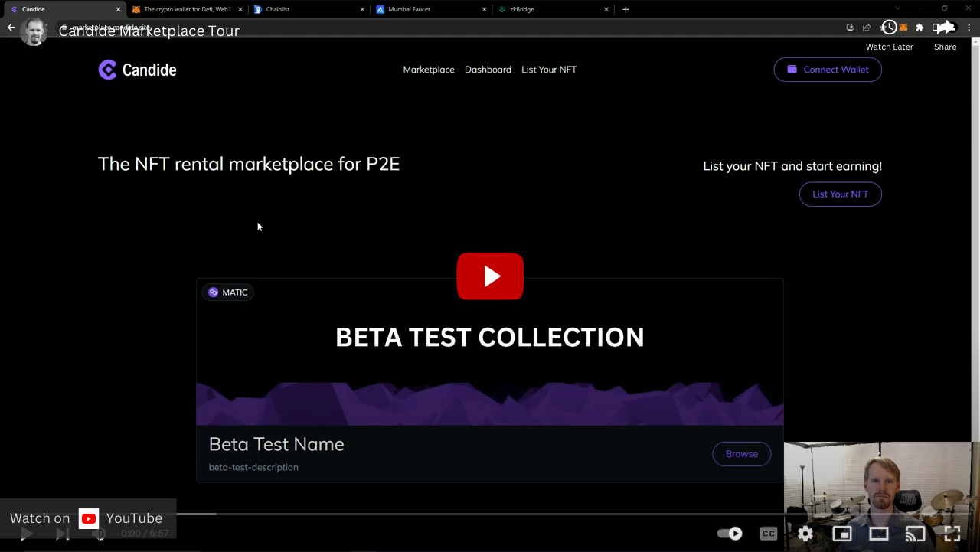Enter fullscreen mode
The width and height of the screenshot is (980, 552).
coord(952,534)
